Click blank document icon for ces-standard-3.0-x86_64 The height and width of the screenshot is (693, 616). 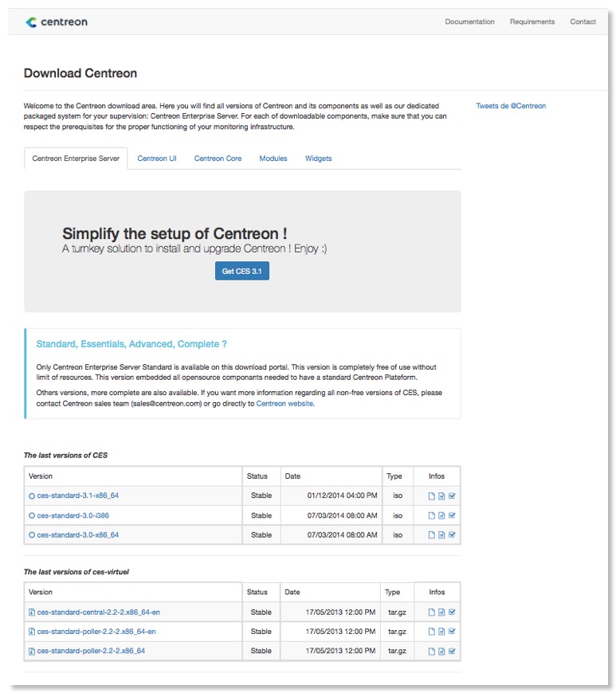pyautogui.click(x=432, y=535)
